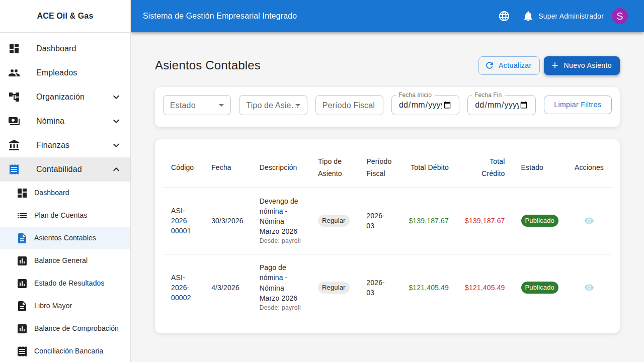Image resolution: width=644 pixels, height=362 pixels.
Task: Click the Conciliación Bancaria icon
Action: click(x=22, y=351)
